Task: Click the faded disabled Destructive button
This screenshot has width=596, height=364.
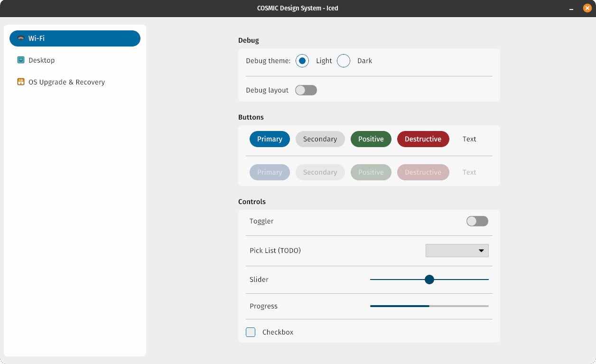Action: (423, 172)
